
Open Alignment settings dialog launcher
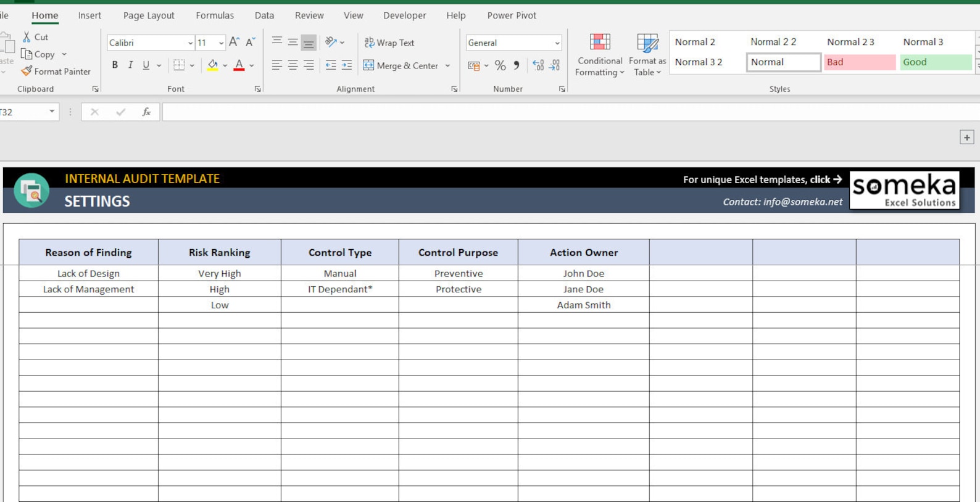point(454,89)
